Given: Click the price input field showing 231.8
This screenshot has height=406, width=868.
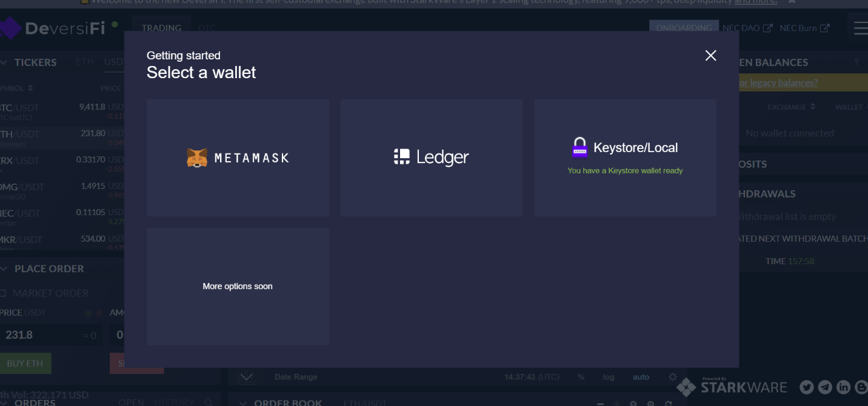Looking at the screenshot, I should coord(51,334).
